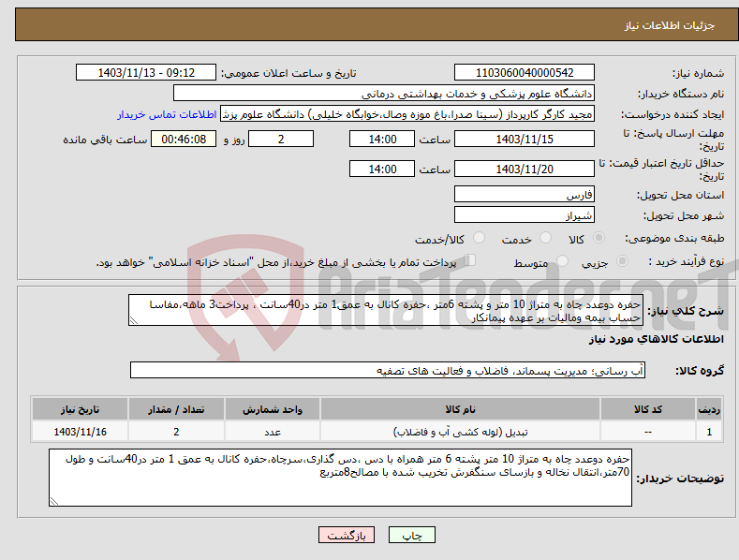
Task: Click the price validity date 1403/11/20
Action: coord(525,169)
